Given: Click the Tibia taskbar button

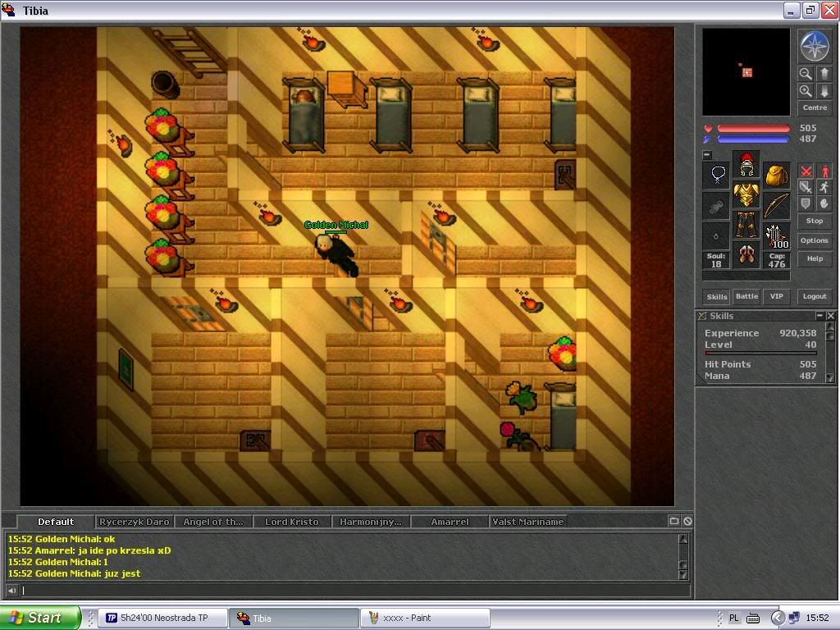Looking at the screenshot, I should click(x=294, y=618).
